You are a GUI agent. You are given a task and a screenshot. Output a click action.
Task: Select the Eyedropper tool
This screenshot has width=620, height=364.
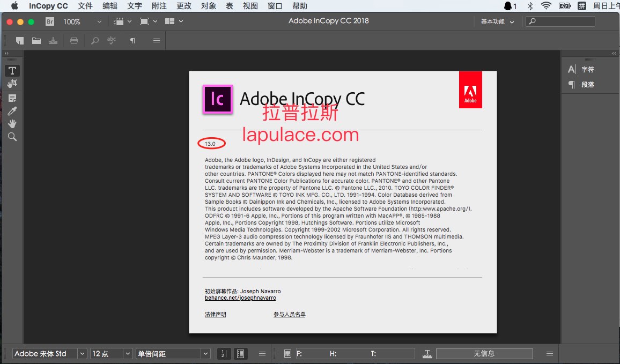click(x=12, y=111)
